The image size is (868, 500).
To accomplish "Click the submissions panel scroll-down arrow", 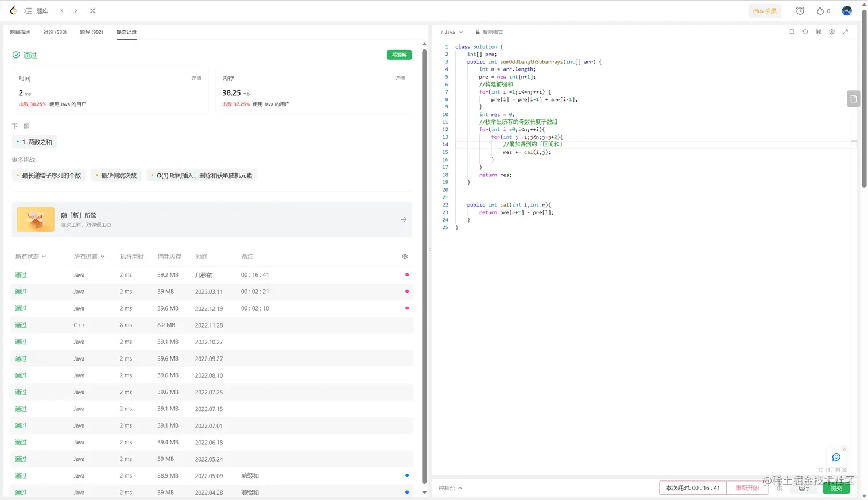I will [x=424, y=493].
